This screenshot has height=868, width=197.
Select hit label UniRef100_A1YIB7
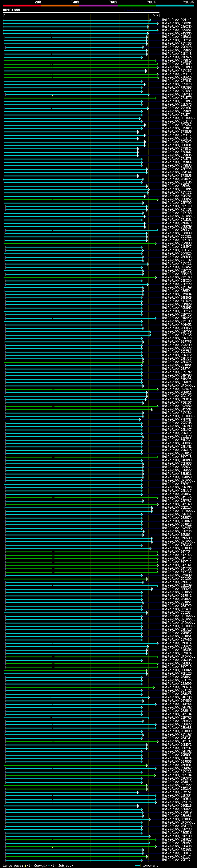point(177,71)
